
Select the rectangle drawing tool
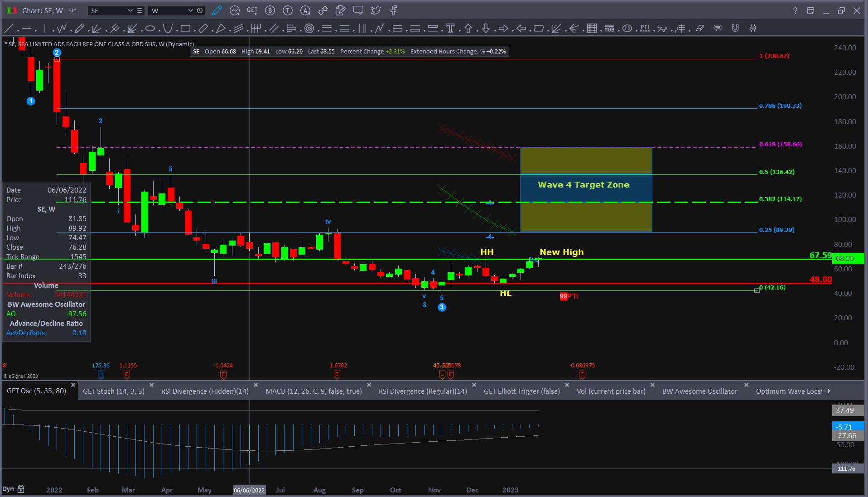[x=185, y=29]
